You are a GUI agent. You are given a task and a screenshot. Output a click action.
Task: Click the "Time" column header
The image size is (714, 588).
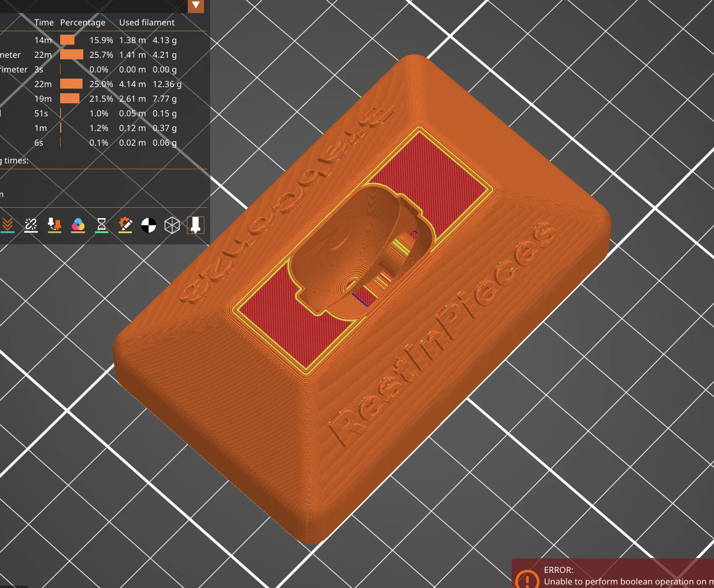point(44,22)
